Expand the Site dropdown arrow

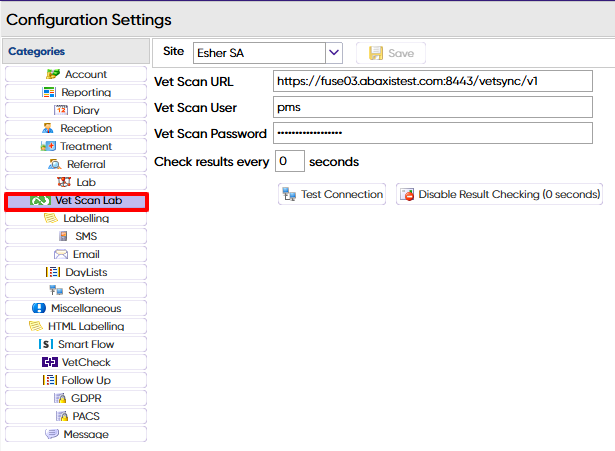(x=334, y=53)
